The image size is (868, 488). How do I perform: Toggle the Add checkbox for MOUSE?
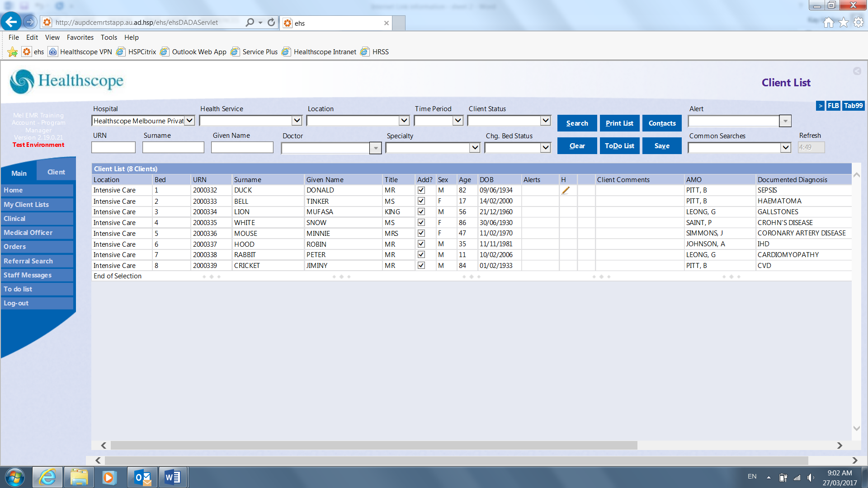point(421,233)
